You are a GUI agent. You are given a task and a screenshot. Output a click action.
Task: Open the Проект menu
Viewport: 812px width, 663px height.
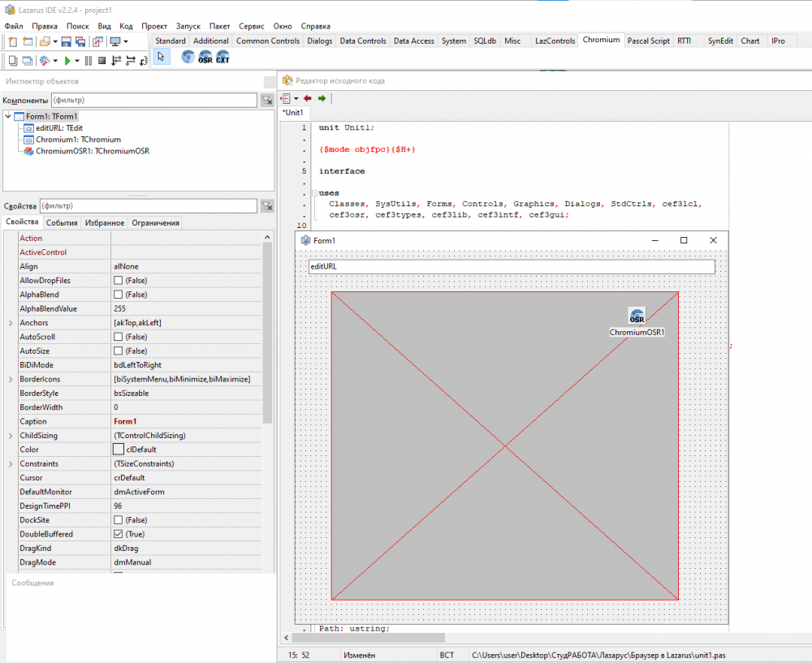[x=154, y=26]
